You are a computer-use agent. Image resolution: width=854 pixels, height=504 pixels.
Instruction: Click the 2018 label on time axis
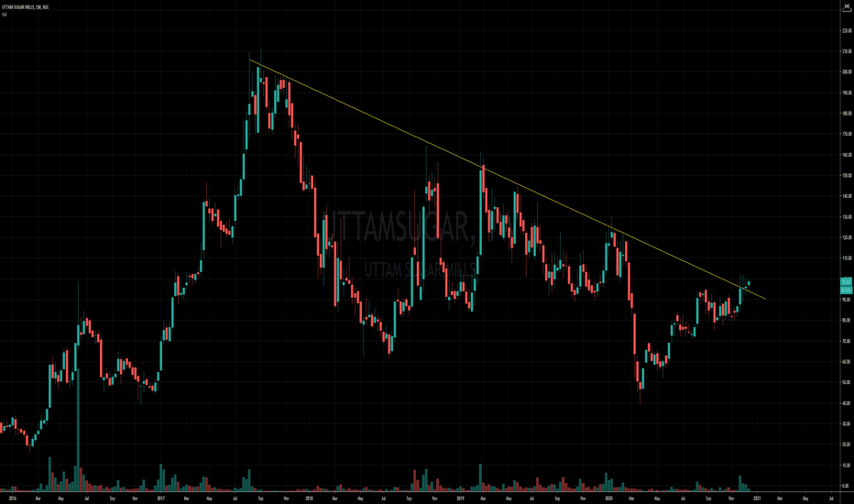click(309, 499)
